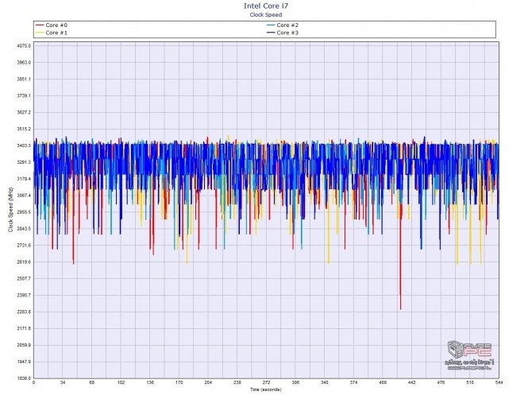This screenshot has width=532, height=399.
Task: Click the 1836.0 y-axis value
Action: pyautogui.click(x=24, y=378)
